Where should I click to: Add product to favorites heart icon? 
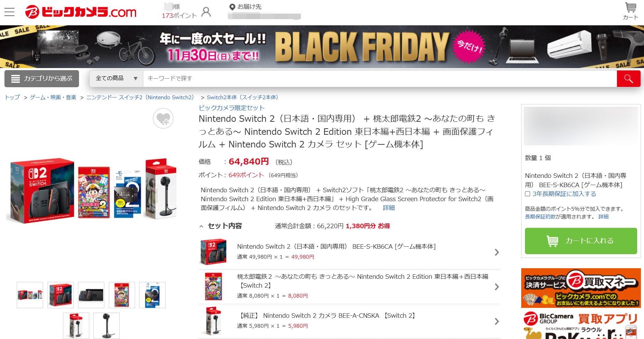click(163, 118)
